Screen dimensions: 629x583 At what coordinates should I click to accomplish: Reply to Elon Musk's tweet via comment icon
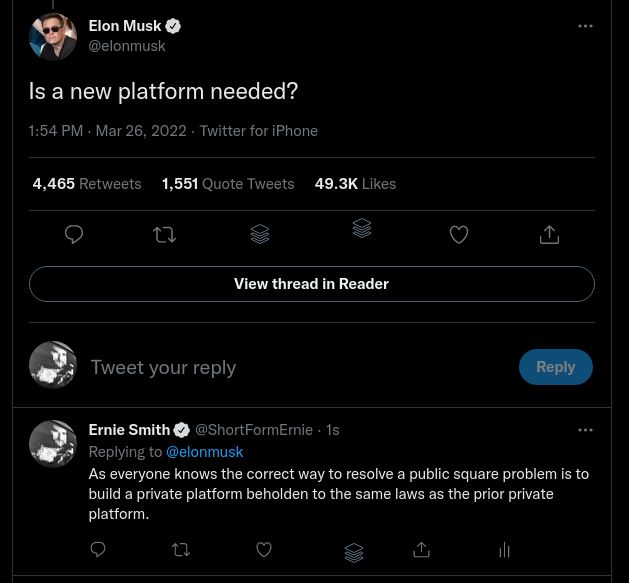coord(74,234)
